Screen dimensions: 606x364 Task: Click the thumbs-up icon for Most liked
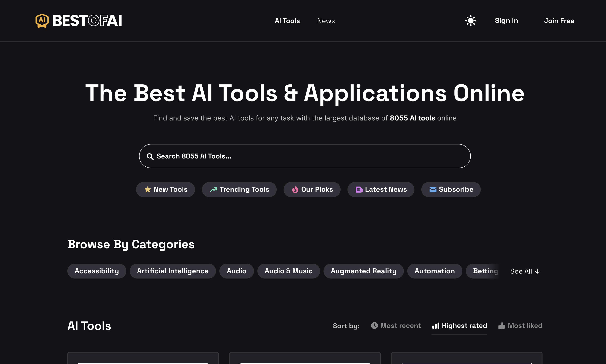pyautogui.click(x=502, y=326)
